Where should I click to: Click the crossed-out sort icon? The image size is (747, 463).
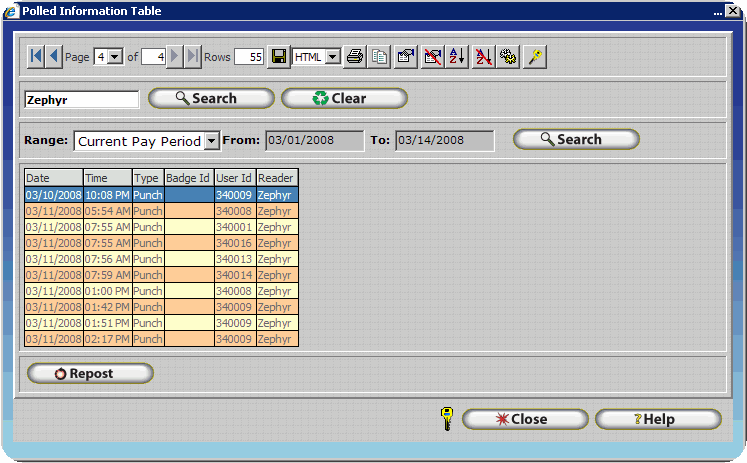point(484,57)
